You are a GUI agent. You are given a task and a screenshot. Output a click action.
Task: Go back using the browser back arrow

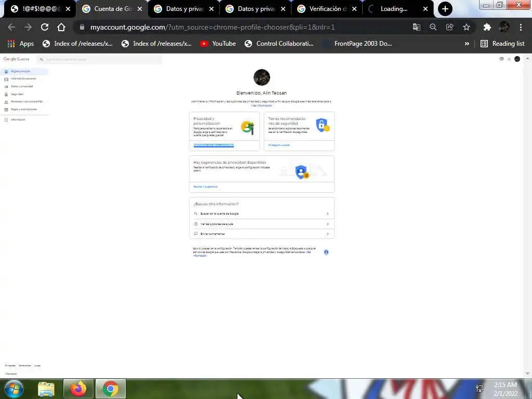[x=11, y=27]
